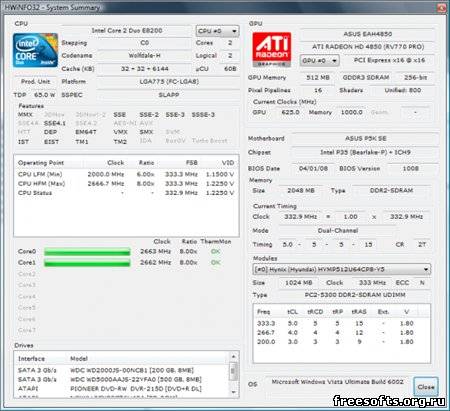Click the Wolfdale-H codename field
This screenshot has height=411, width=450.
[144, 55]
